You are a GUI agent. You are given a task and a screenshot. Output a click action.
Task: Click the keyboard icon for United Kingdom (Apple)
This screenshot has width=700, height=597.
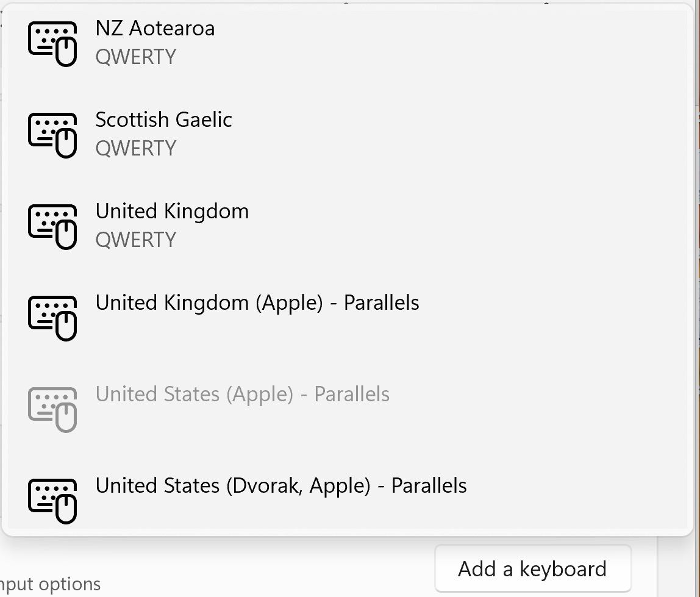52,316
